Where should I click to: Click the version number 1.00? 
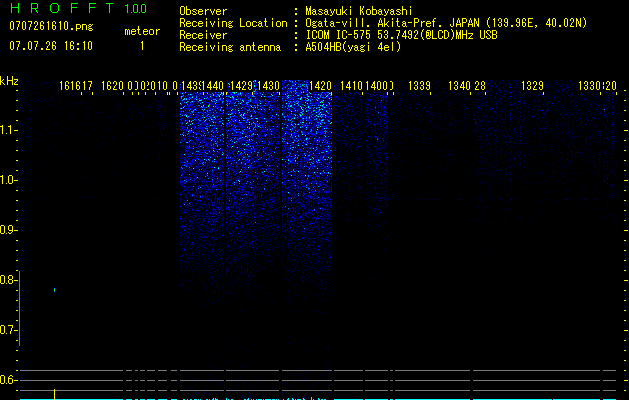(x=135, y=9)
